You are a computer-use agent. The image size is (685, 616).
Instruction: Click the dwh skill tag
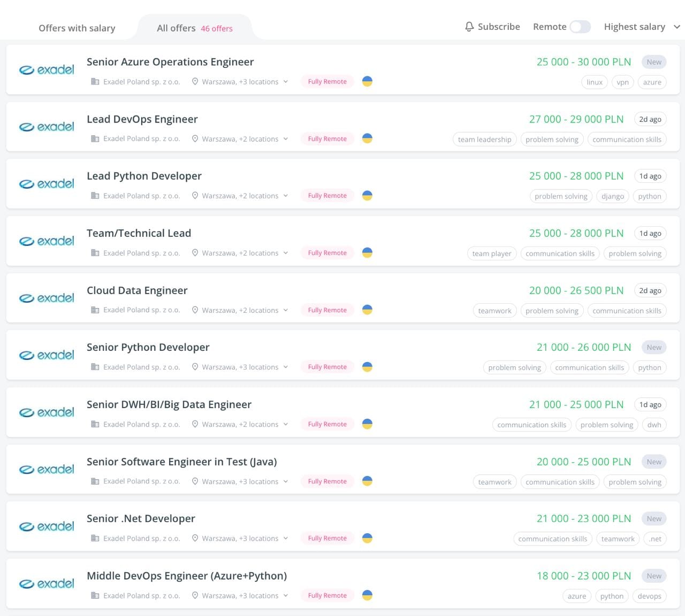pyautogui.click(x=654, y=425)
